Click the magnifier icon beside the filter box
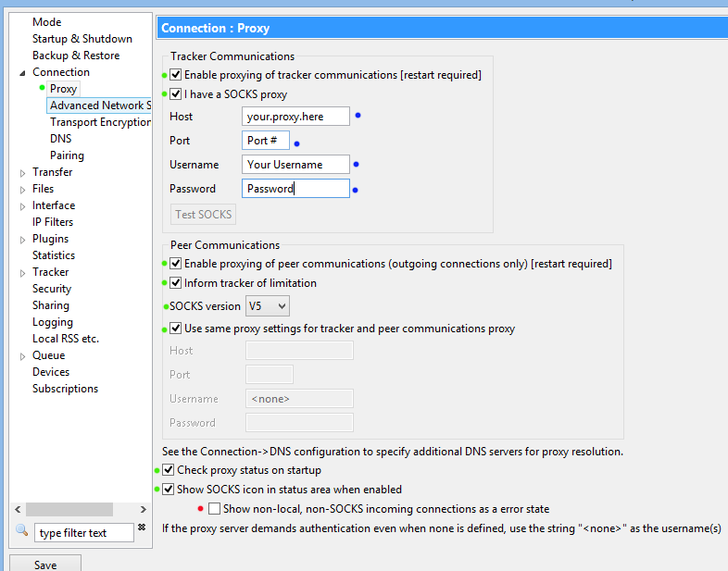The width and height of the screenshot is (728, 571). (x=22, y=530)
